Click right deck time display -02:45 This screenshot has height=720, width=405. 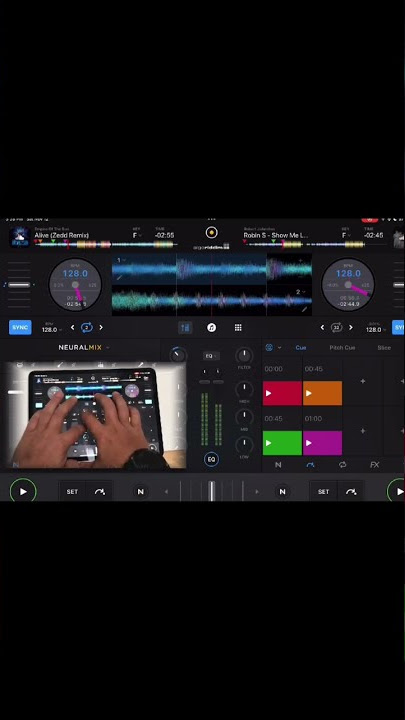373,235
